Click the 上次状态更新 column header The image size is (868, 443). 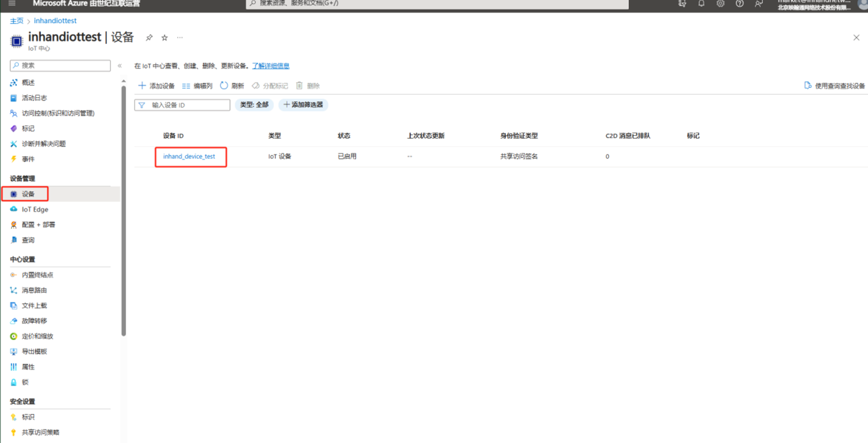[x=425, y=136]
